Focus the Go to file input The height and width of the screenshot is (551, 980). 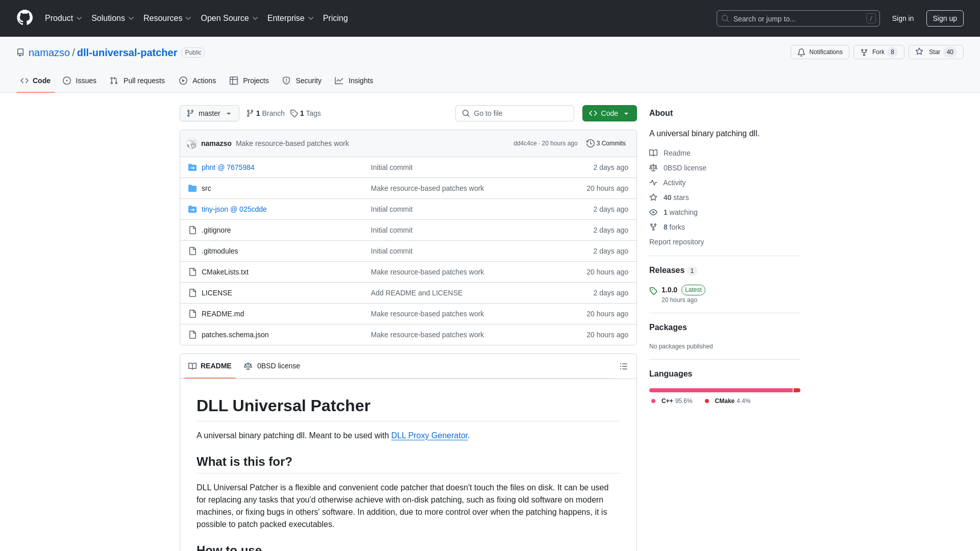tap(514, 113)
